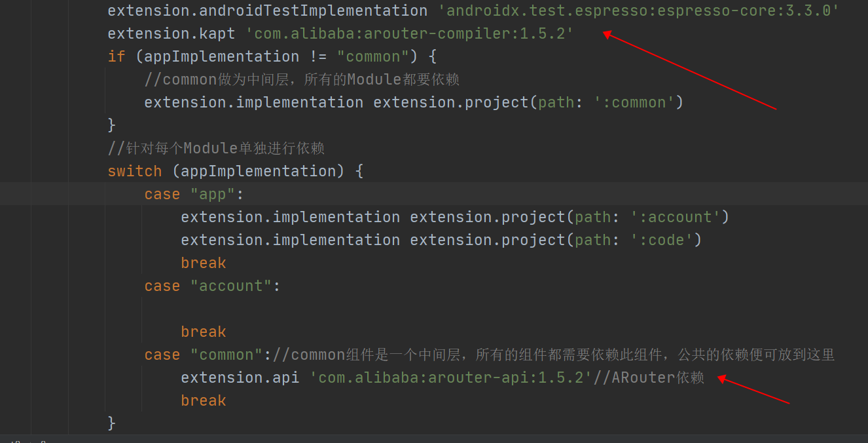The width and height of the screenshot is (868, 443).
Task: Click the arouter-compiler:1.5.2 dependency string
Action: pos(409,33)
